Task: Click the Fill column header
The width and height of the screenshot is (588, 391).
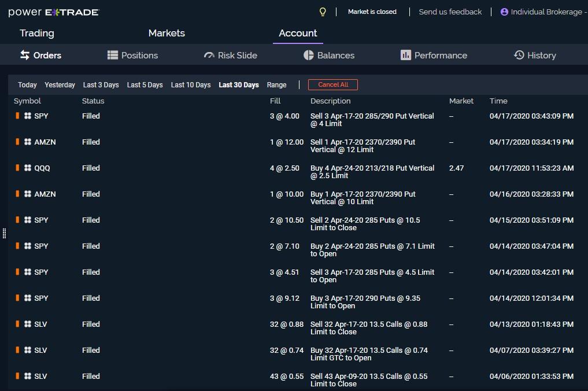Action: point(275,101)
